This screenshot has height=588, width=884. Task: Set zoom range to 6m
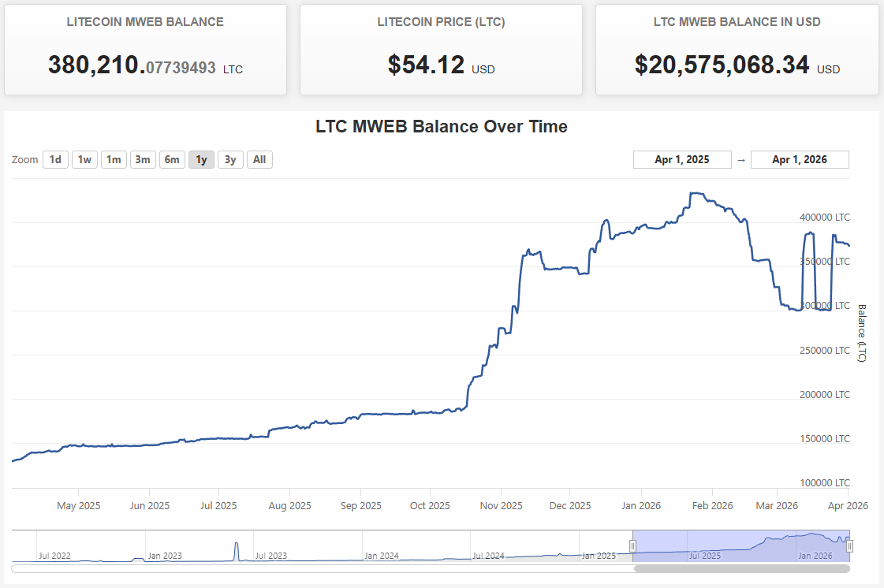point(172,159)
